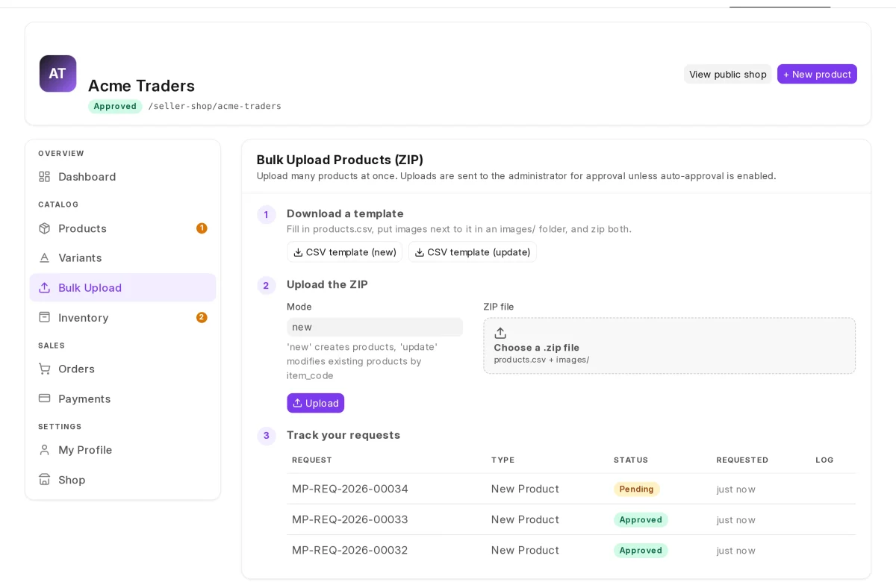Click New Product type for MP-REQ-2026-00034
This screenshot has height=588, width=896.
click(525, 489)
